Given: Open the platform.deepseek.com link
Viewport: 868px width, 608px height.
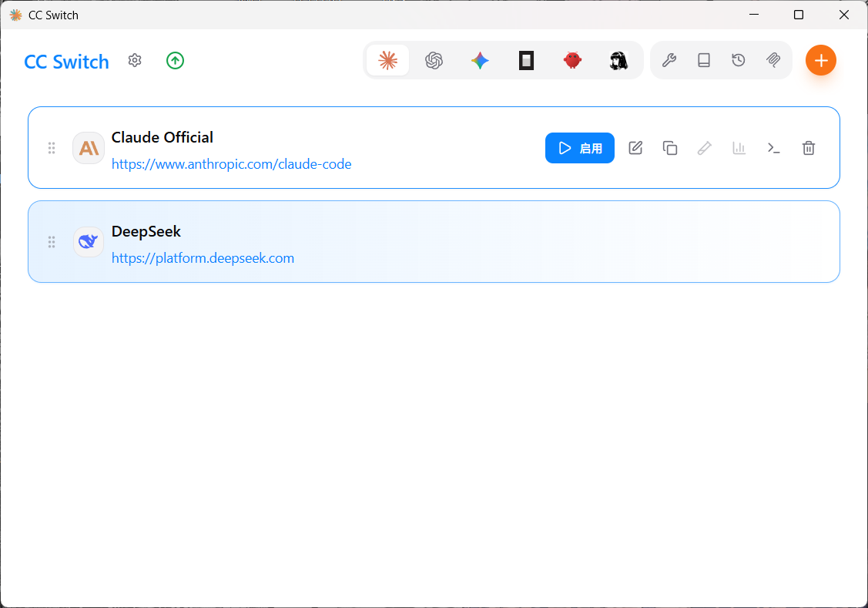Looking at the screenshot, I should 203,259.
